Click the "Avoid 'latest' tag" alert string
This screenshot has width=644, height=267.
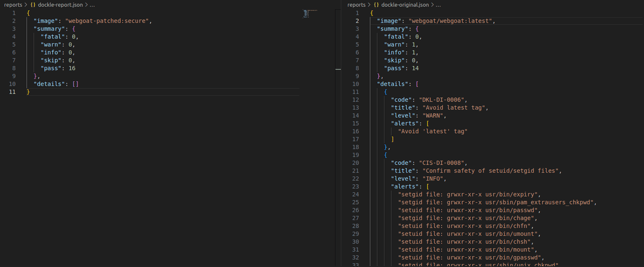pyautogui.click(x=432, y=132)
